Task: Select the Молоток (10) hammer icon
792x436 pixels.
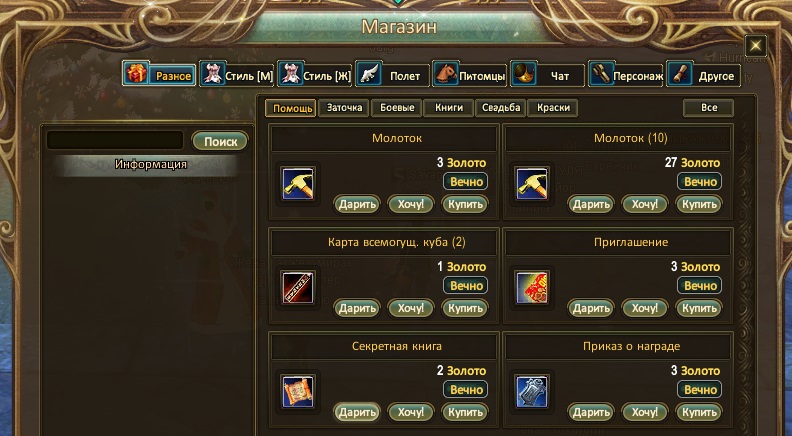Action: coord(532,183)
